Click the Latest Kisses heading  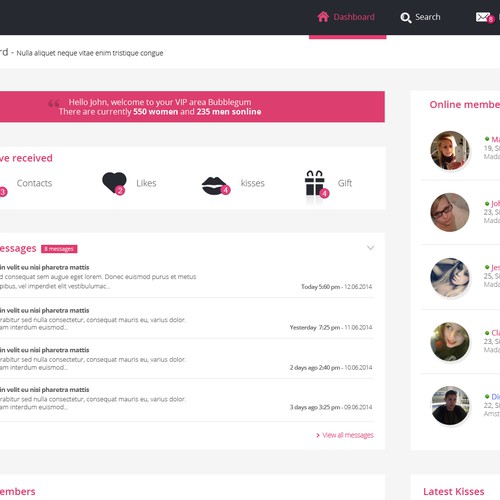[x=454, y=491]
